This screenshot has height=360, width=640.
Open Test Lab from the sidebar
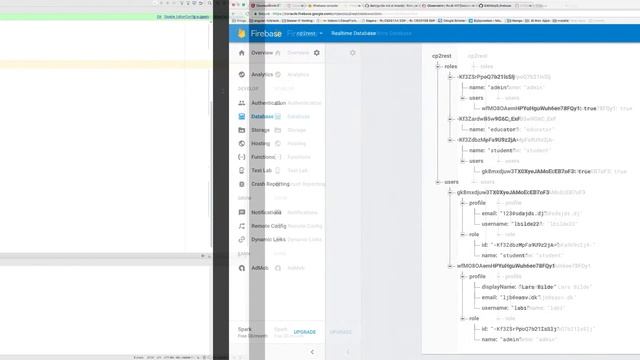[261, 170]
